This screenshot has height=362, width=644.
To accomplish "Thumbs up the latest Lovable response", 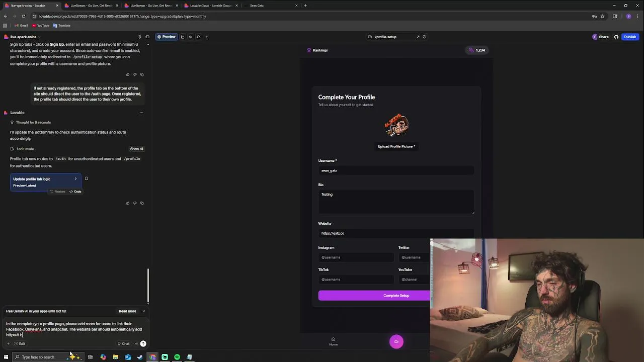I will [x=128, y=203].
